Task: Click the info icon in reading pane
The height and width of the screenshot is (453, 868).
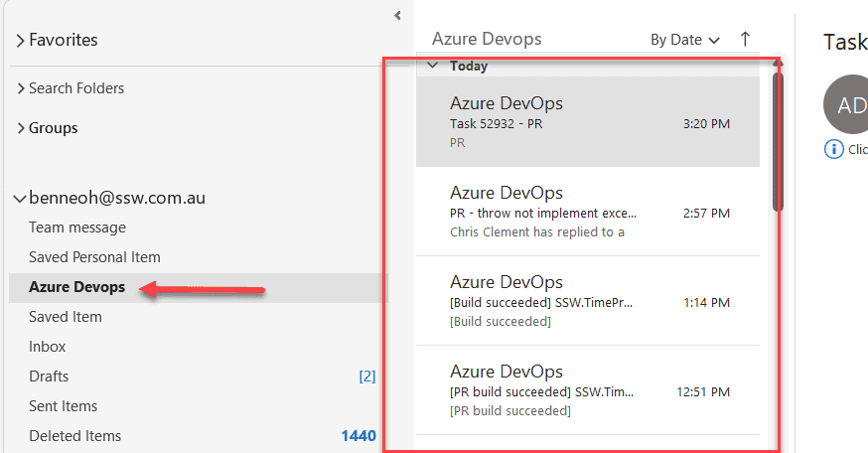Action: (833, 149)
